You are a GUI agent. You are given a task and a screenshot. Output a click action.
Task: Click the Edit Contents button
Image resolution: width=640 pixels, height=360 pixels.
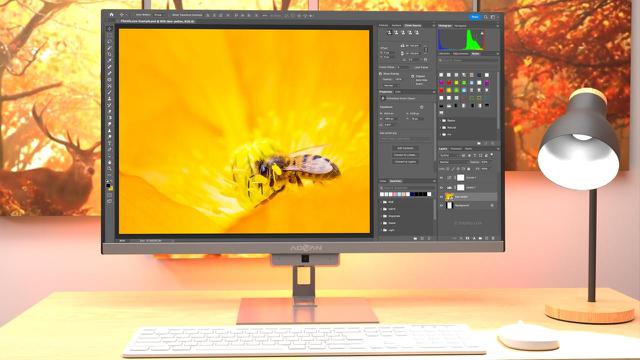pyautogui.click(x=405, y=148)
